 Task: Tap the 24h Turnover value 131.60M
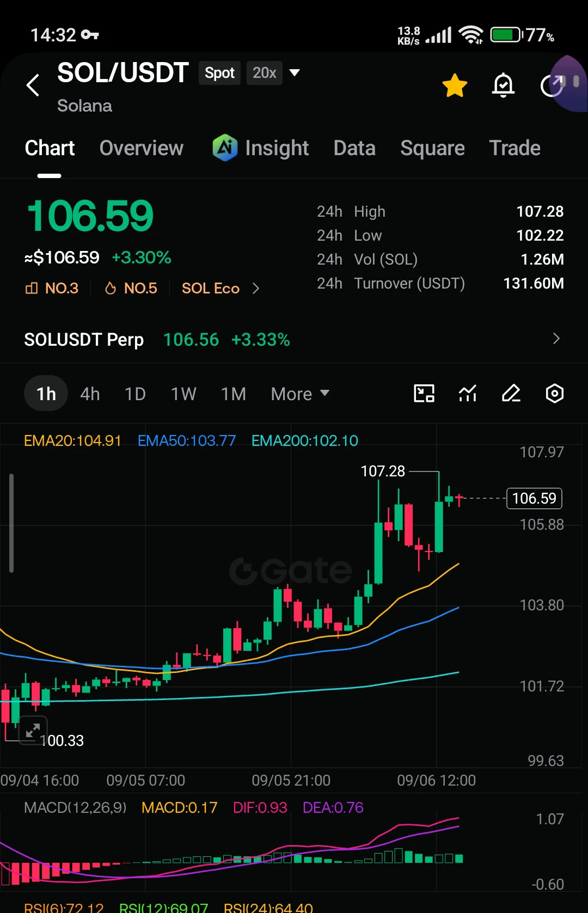tap(533, 283)
